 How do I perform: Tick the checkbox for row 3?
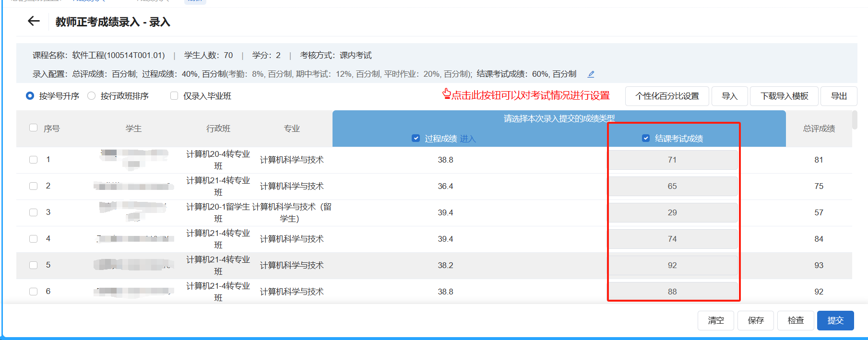click(x=33, y=212)
